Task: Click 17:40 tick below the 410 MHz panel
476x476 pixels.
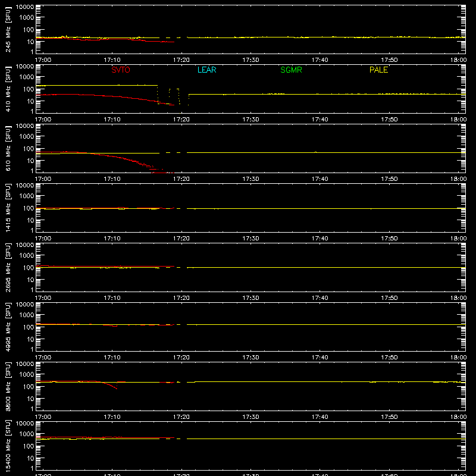Action: pyautogui.click(x=320, y=120)
